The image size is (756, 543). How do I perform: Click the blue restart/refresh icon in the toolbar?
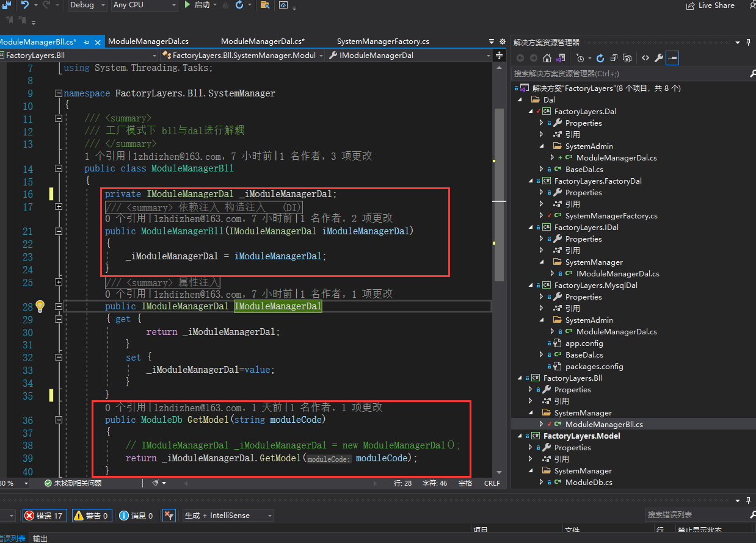click(239, 5)
